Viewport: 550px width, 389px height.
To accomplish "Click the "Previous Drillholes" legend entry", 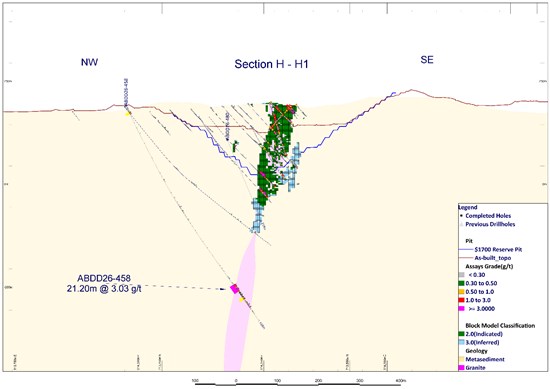I will [490, 224].
